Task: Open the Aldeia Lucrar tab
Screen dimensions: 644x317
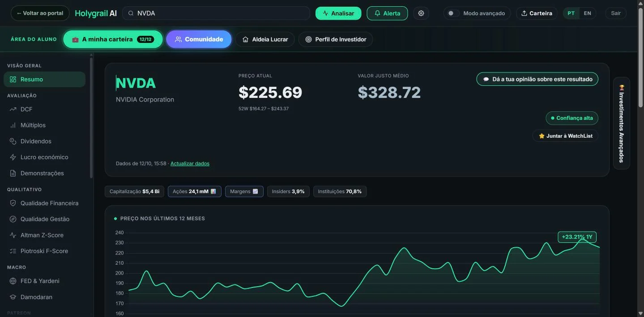Action: [x=265, y=39]
